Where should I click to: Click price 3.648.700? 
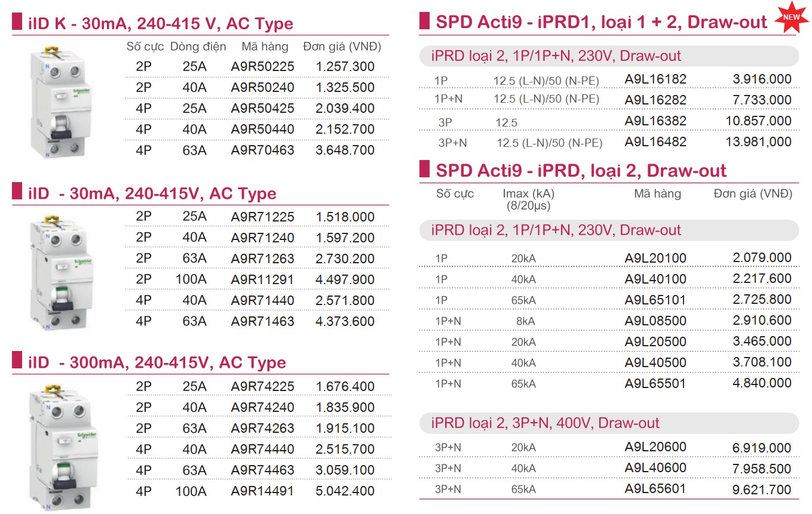(x=345, y=150)
